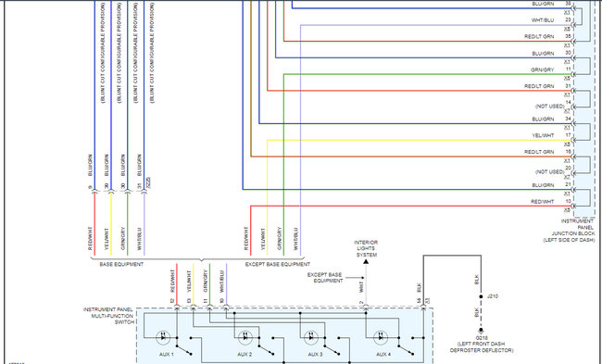Click the YEL/WHT pin 17 label
602x364 pixels.
click(543, 135)
